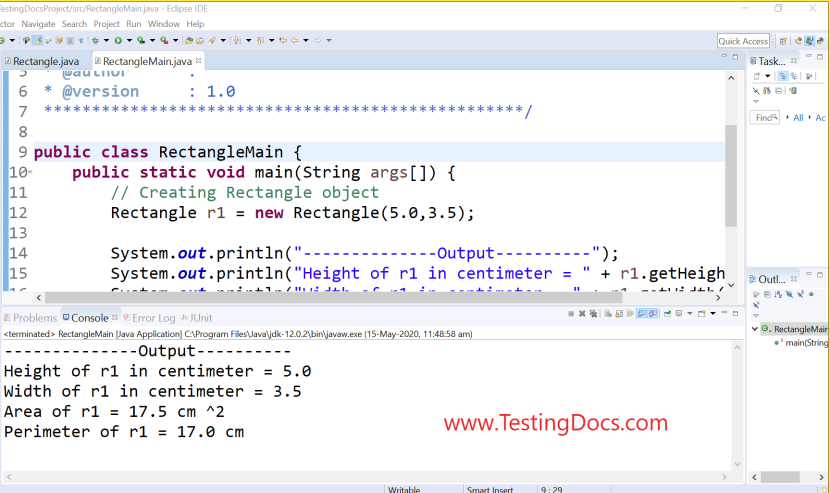Open the Search flashlight dropdown arrow
830x493 pixels.
pyautogui.click(x=223, y=40)
